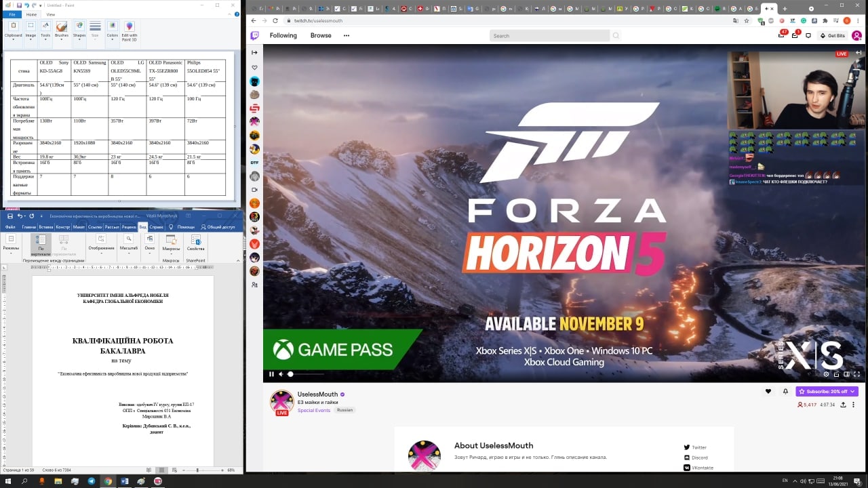Pause the Twitch stream
The height and width of the screenshot is (488, 868).
271,374
